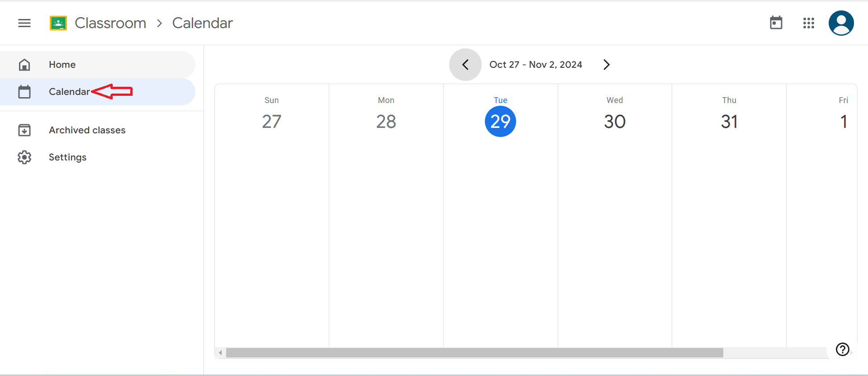This screenshot has width=868, height=376.
Task: Click the Help question mark button
Action: (841, 349)
